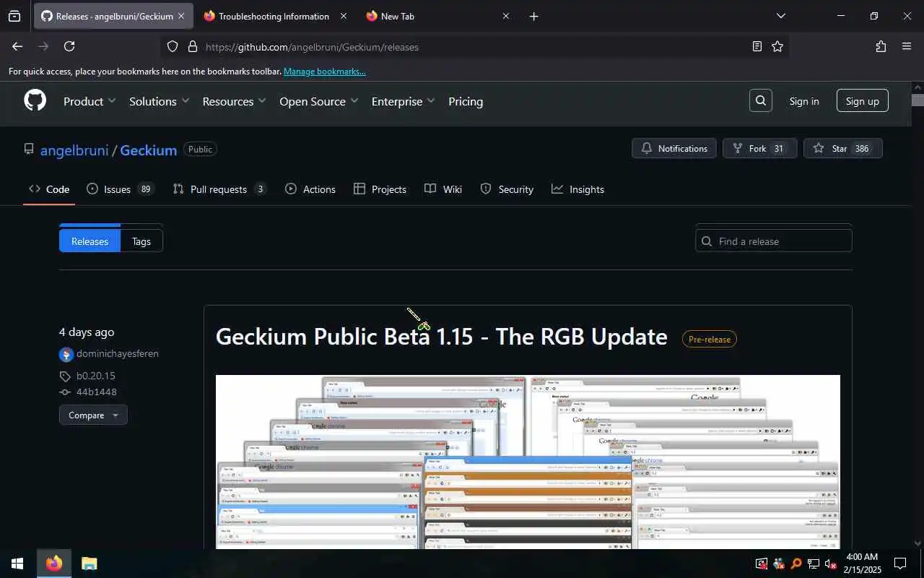
Task: Select the Releases toggle button
Action: (x=90, y=241)
